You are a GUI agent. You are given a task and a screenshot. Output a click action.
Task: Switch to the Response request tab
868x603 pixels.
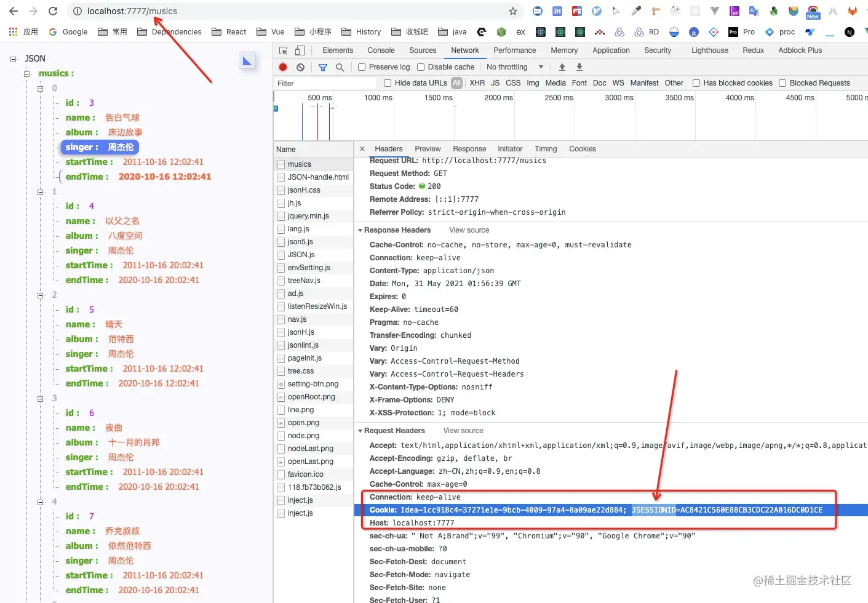point(469,149)
